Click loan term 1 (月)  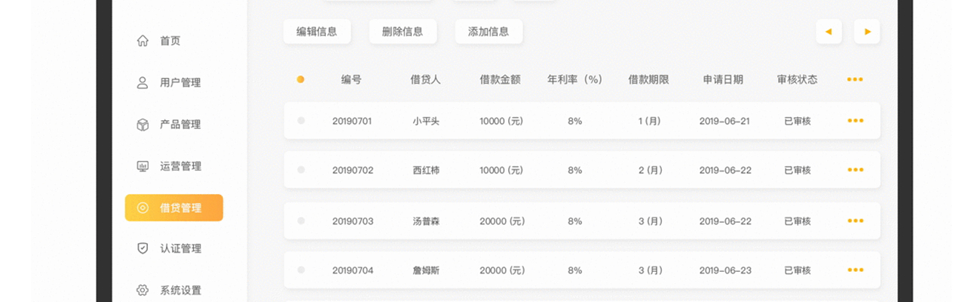650,121
